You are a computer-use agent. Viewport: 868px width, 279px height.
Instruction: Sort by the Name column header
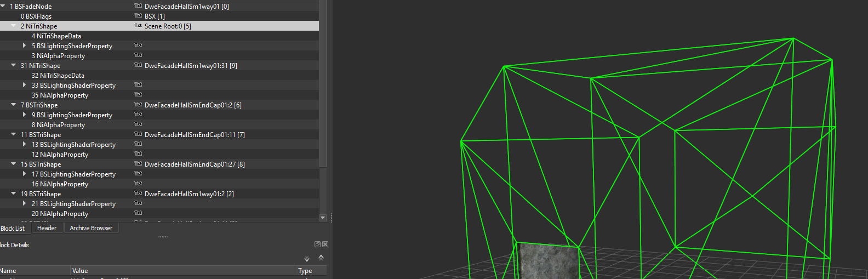pos(35,271)
